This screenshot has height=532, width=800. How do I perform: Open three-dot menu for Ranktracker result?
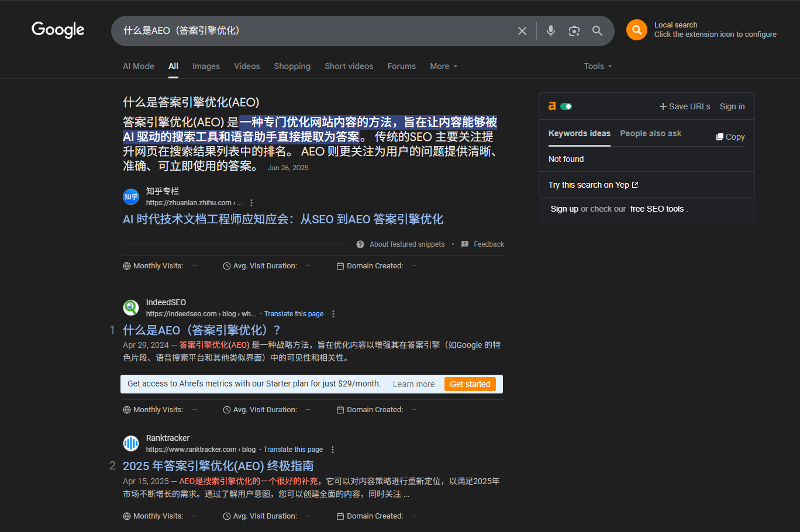click(333, 450)
